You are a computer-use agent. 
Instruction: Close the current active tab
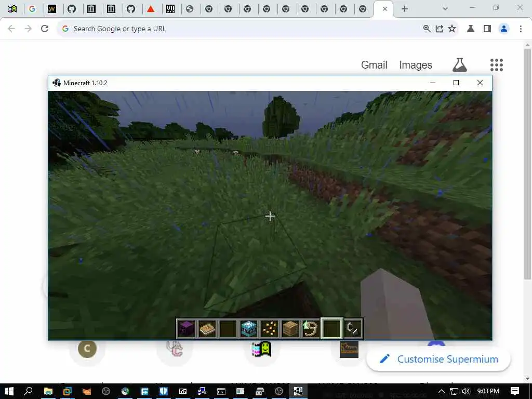(x=385, y=9)
